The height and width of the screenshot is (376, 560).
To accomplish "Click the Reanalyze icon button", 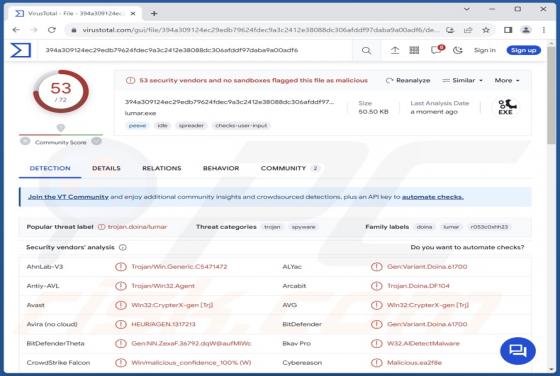I will [408, 80].
